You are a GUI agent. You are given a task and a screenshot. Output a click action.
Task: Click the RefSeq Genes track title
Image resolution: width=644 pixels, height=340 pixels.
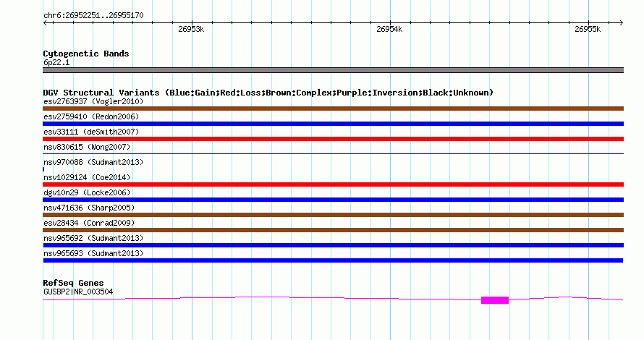pos(73,283)
